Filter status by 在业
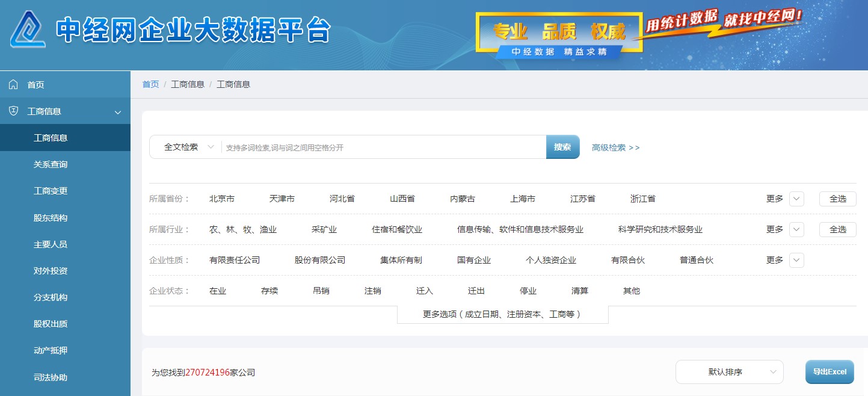868x396 pixels. tap(218, 291)
